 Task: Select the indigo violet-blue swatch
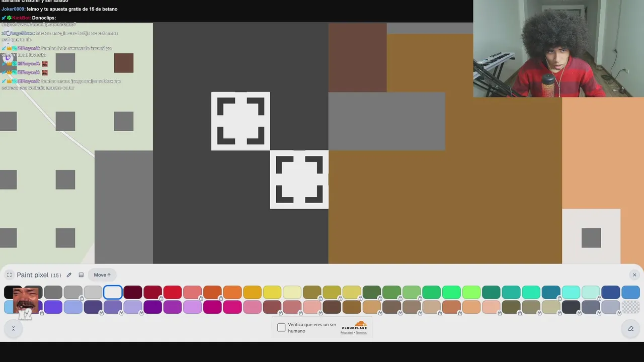(53, 307)
